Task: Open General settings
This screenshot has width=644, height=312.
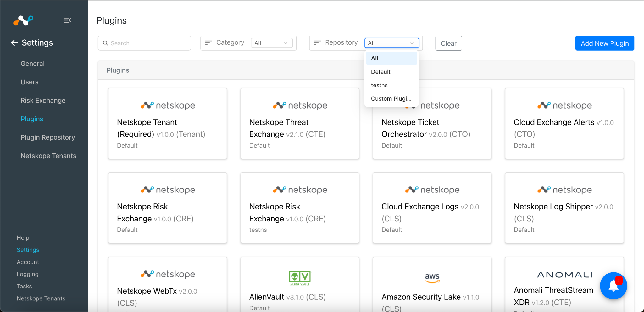Action: point(33,64)
